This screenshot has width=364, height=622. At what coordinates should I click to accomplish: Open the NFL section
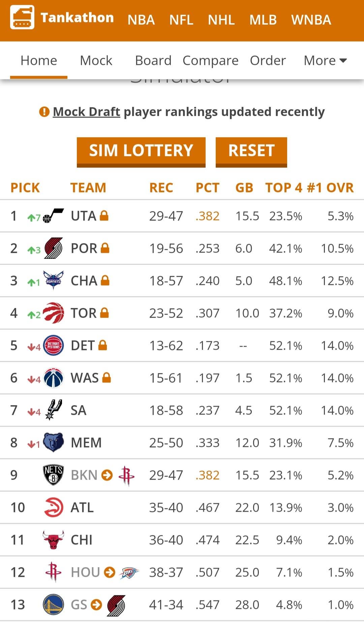(x=181, y=20)
